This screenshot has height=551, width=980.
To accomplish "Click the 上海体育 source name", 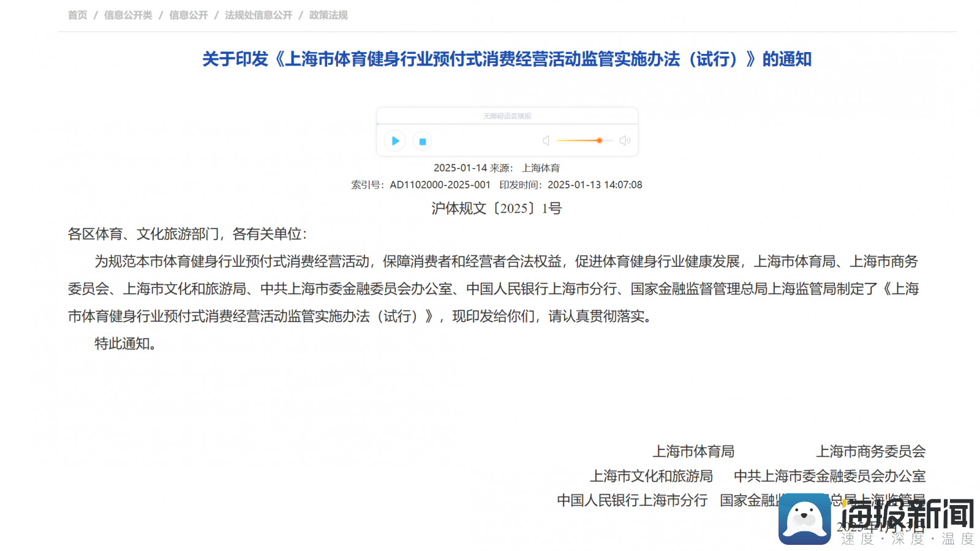I will pos(541,168).
